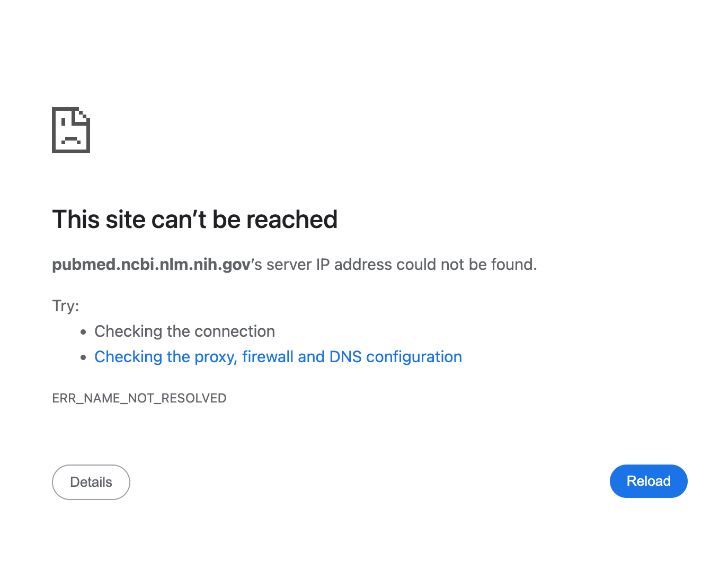The height and width of the screenshot is (578, 728).
Task: Click the sad page error icon
Action: coord(71,130)
